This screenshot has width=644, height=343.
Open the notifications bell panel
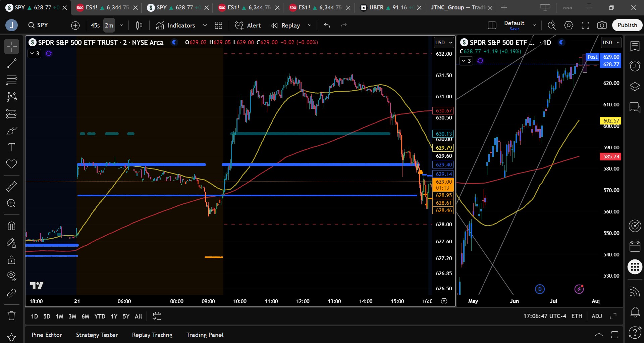click(x=635, y=312)
